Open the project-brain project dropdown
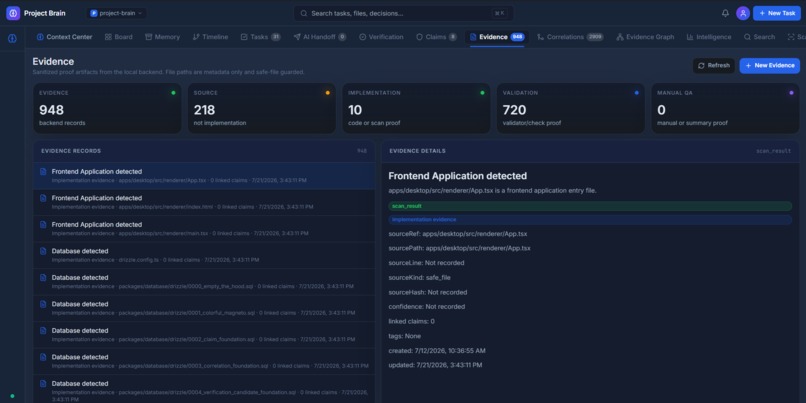This screenshot has width=806, height=403. coord(117,13)
